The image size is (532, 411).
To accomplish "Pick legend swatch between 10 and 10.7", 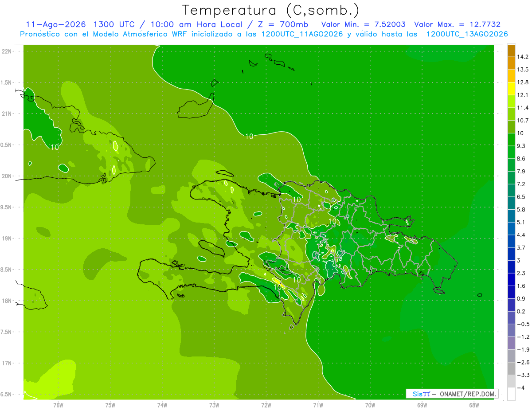I will click(511, 127).
